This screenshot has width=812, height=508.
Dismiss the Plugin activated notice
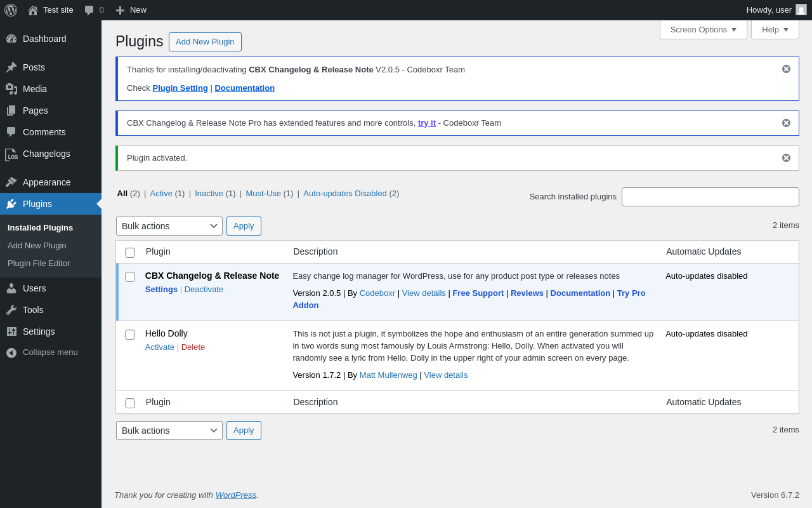click(786, 158)
